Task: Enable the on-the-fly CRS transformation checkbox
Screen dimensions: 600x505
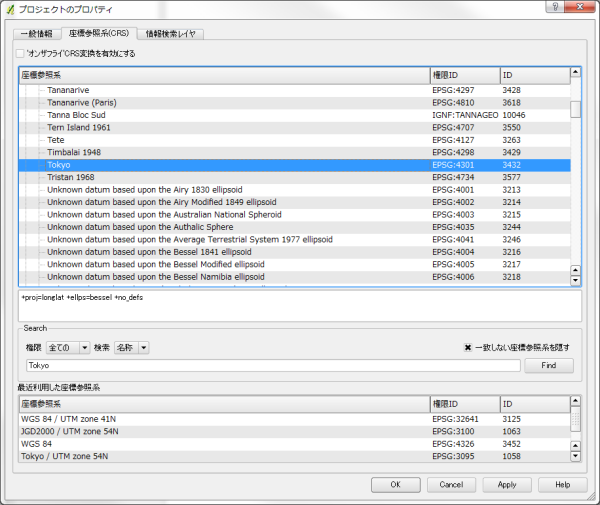Action: point(20,54)
